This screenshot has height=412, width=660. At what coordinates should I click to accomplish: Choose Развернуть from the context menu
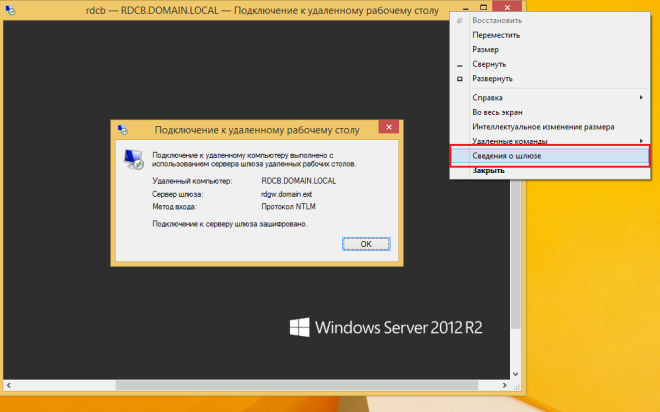tap(492, 78)
